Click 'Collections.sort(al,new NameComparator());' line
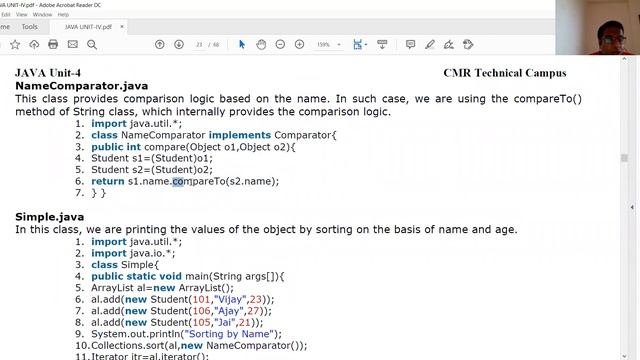This screenshot has height=360, width=640. coord(199,345)
